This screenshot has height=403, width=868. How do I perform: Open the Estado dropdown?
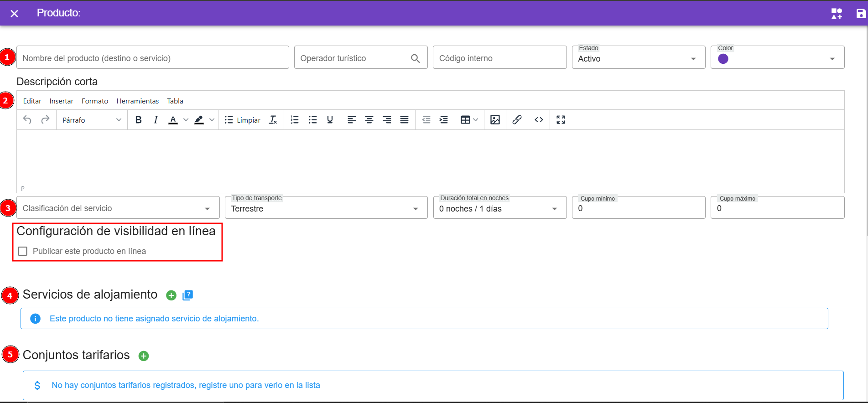tap(638, 58)
